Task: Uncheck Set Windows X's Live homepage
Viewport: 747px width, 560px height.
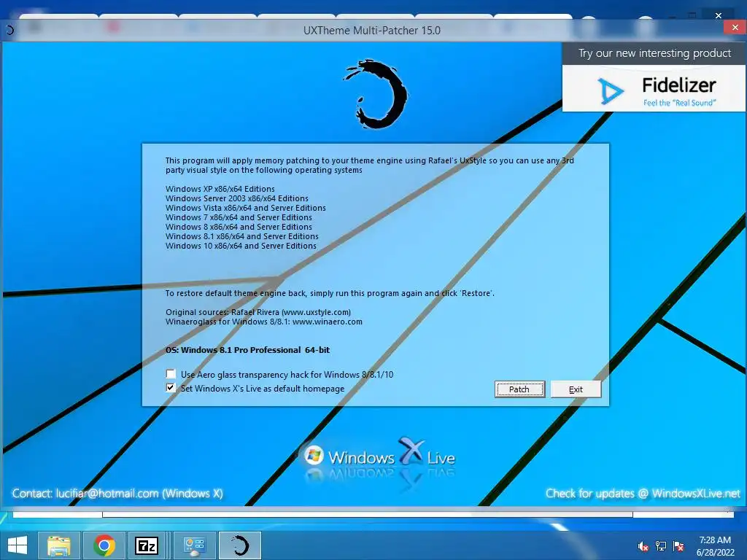Action: click(x=171, y=388)
